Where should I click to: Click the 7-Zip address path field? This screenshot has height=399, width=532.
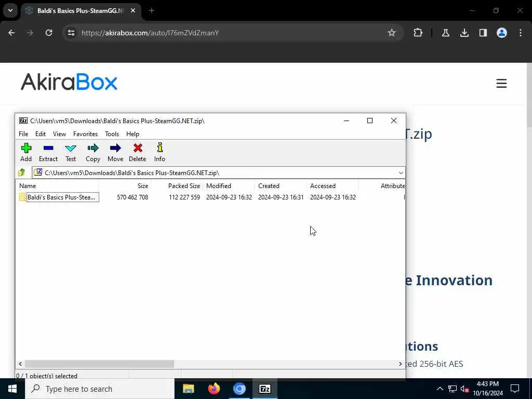click(219, 172)
